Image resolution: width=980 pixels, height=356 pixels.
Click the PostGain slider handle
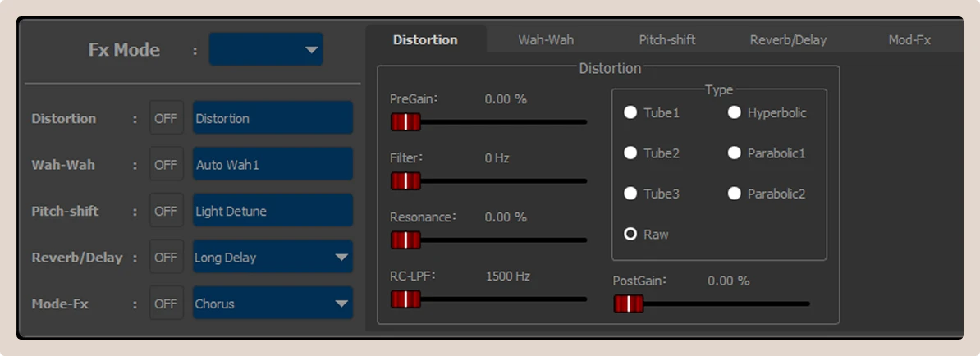[x=629, y=304]
